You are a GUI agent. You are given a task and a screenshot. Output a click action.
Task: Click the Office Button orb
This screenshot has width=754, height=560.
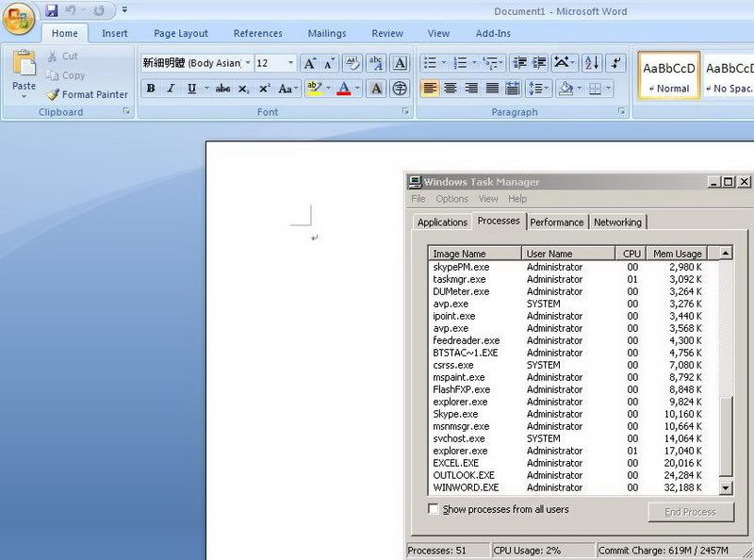(19, 18)
